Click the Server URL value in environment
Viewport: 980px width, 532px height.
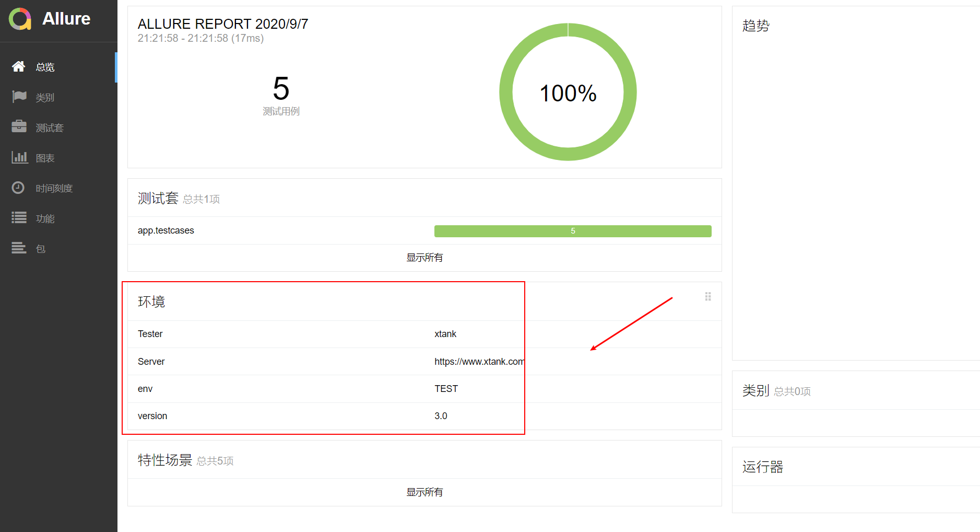tap(479, 362)
